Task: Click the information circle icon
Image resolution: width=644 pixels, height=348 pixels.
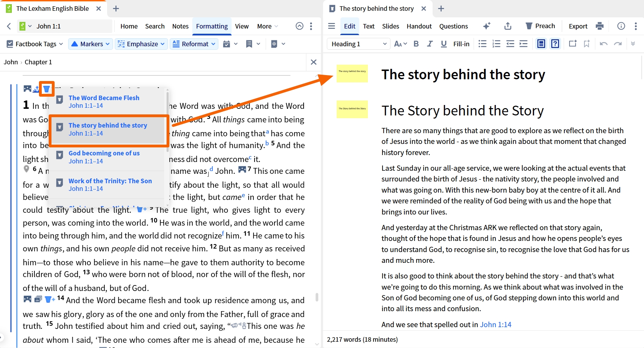Action: point(621,26)
